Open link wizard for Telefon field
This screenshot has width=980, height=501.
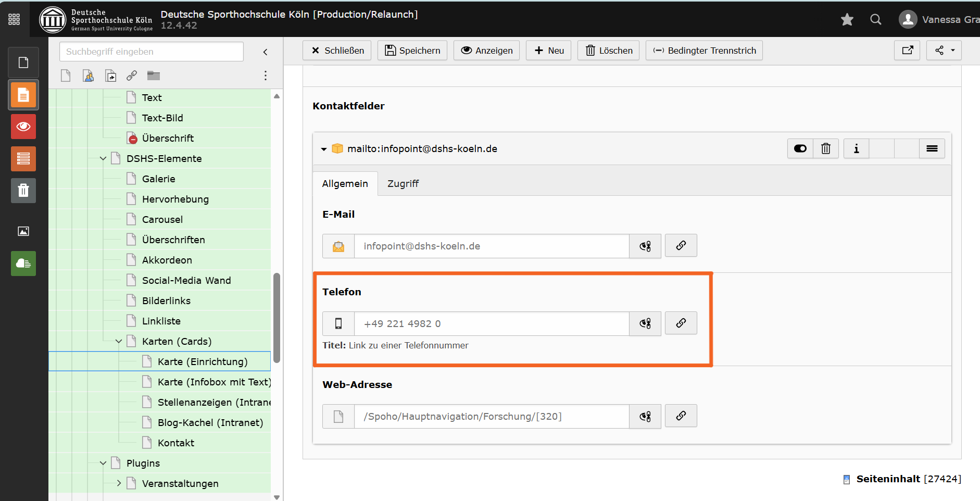tap(681, 323)
